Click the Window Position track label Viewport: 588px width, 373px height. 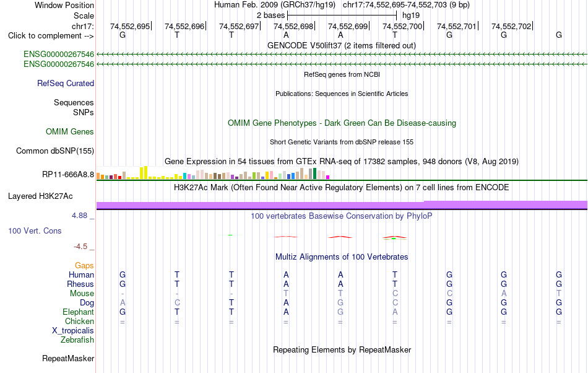64,5
